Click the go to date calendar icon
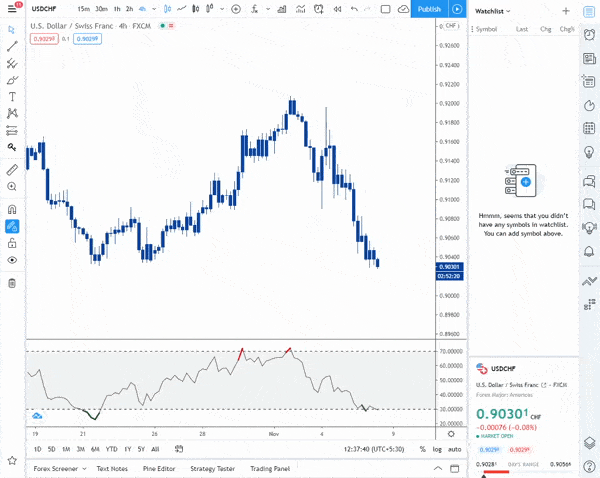Image resolution: width=600 pixels, height=478 pixels. pyautogui.click(x=179, y=449)
